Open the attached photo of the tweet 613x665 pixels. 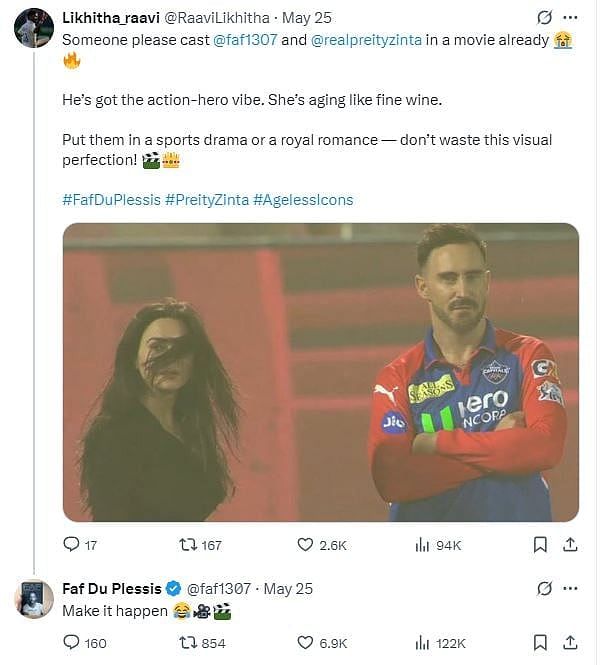coord(320,372)
